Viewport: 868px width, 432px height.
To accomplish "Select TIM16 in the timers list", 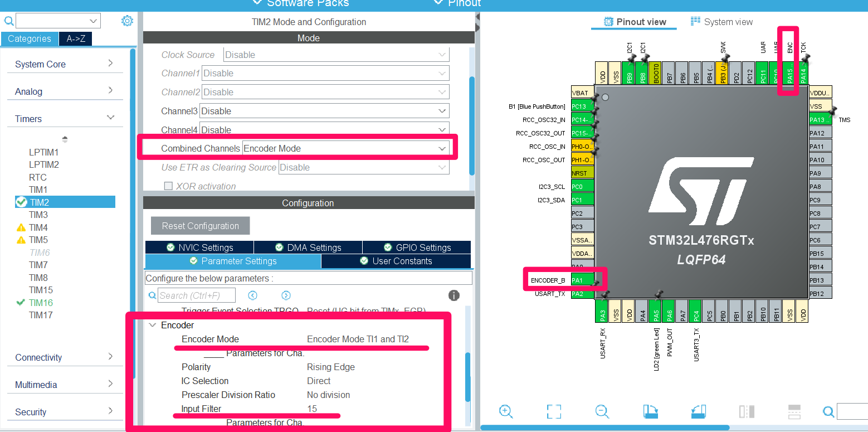I will click(x=41, y=303).
